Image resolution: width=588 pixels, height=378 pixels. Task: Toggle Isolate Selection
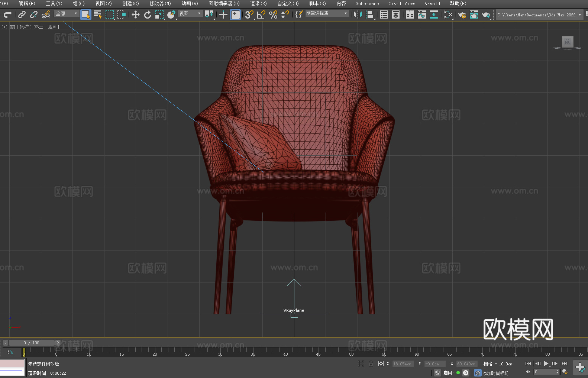361,364
